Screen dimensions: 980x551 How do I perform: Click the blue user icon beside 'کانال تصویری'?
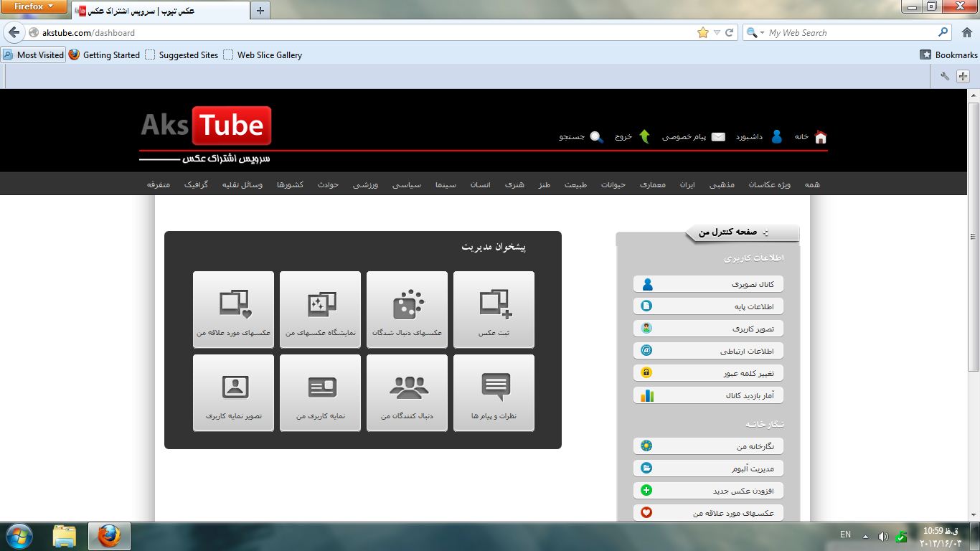(647, 284)
